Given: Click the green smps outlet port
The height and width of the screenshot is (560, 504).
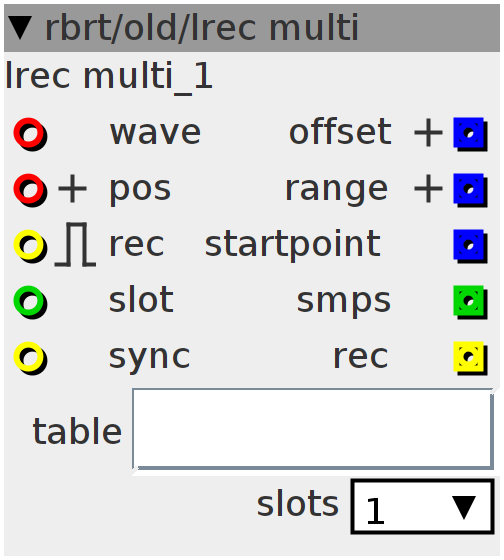Looking at the screenshot, I should coord(470,302).
